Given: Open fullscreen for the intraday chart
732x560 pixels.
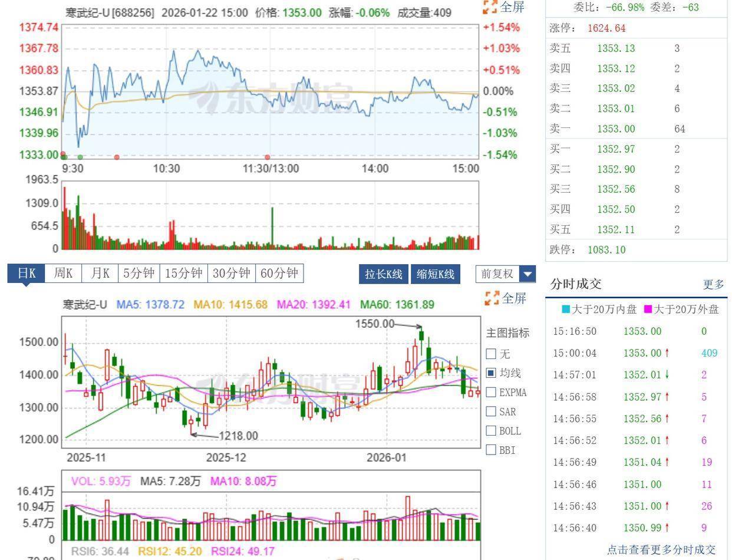Looking at the screenshot, I should 504,7.
